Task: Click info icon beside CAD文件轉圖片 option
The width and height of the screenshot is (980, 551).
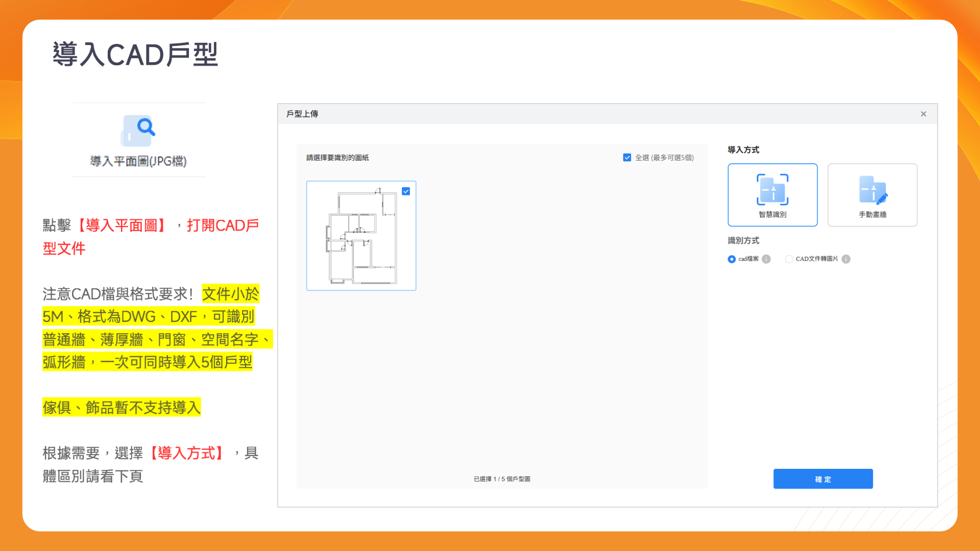Action: point(846,259)
